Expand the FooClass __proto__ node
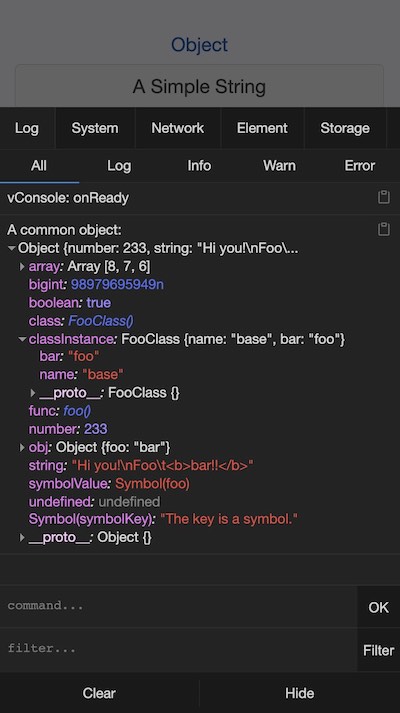 click(33, 392)
